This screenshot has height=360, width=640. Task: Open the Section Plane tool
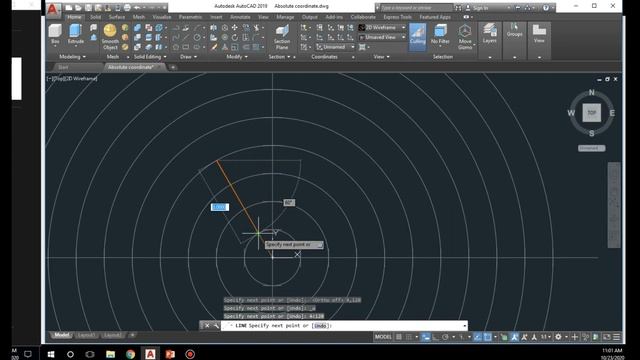point(282,37)
